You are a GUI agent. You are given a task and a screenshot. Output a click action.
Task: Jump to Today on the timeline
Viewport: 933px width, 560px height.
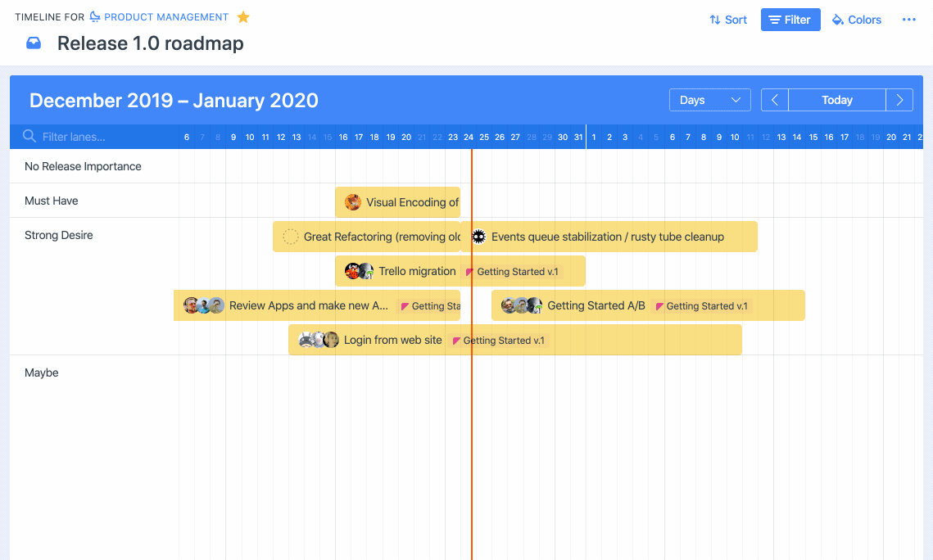click(x=836, y=99)
